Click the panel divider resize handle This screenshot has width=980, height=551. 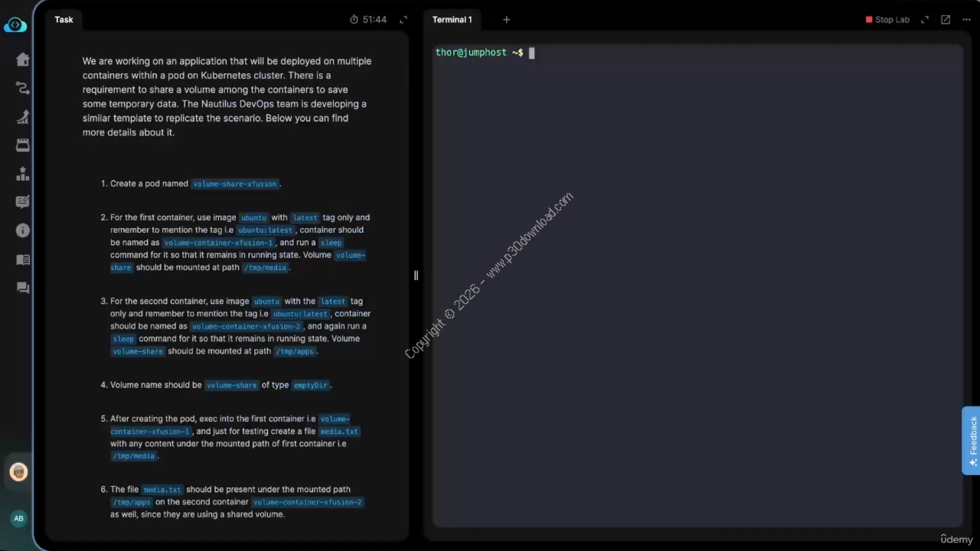click(x=416, y=275)
